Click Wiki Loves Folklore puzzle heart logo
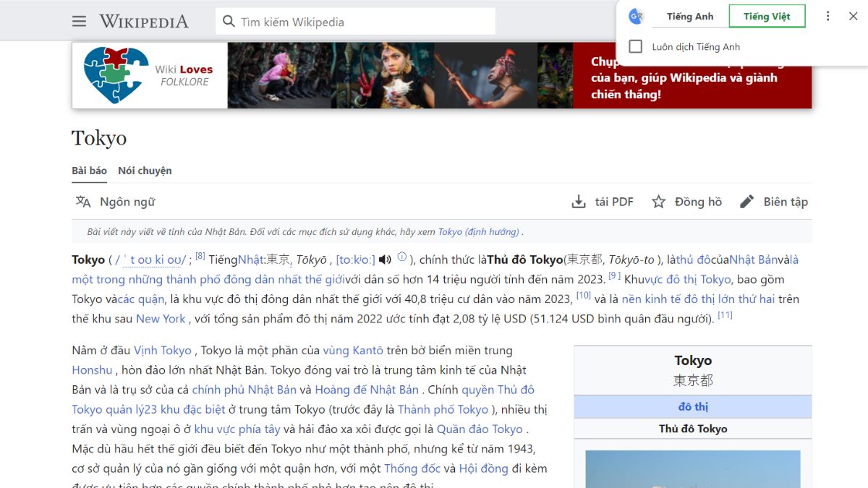The height and width of the screenshot is (488, 868). 115,75
